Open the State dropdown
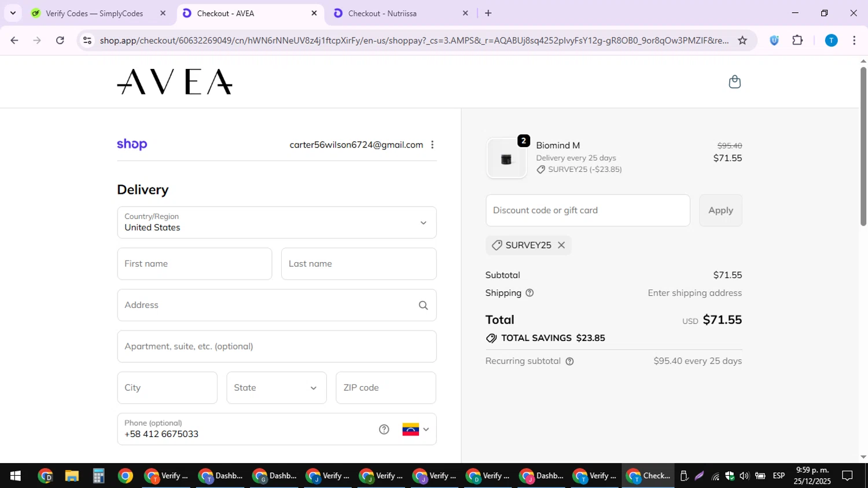This screenshot has width=868, height=488. (x=277, y=388)
